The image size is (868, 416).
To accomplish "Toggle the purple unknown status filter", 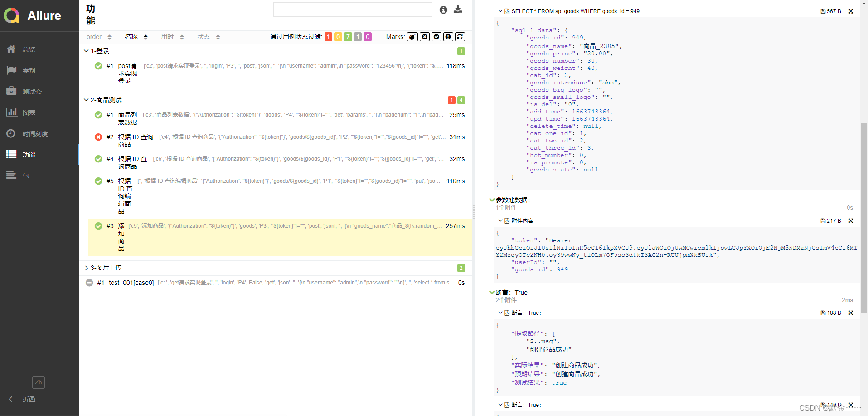I will point(368,37).
